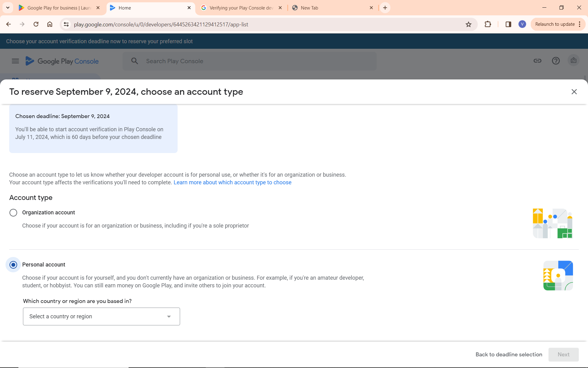
Task: Open a new browser tab
Action: tap(385, 8)
